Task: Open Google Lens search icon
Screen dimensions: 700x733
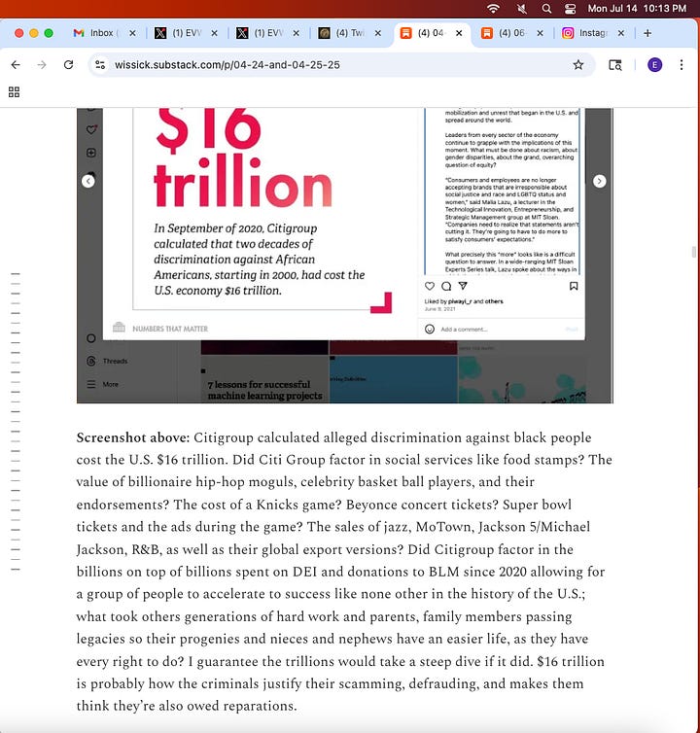Action: (614, 64)
